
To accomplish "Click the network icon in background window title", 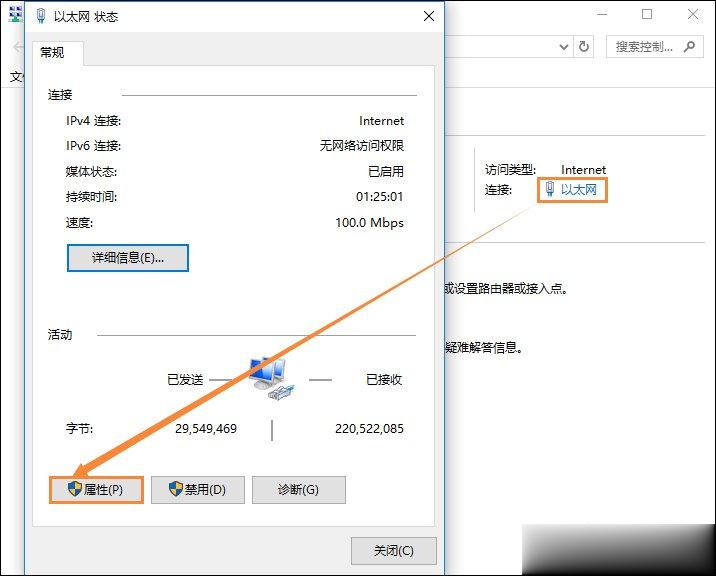I will click(x=16, y=15).
